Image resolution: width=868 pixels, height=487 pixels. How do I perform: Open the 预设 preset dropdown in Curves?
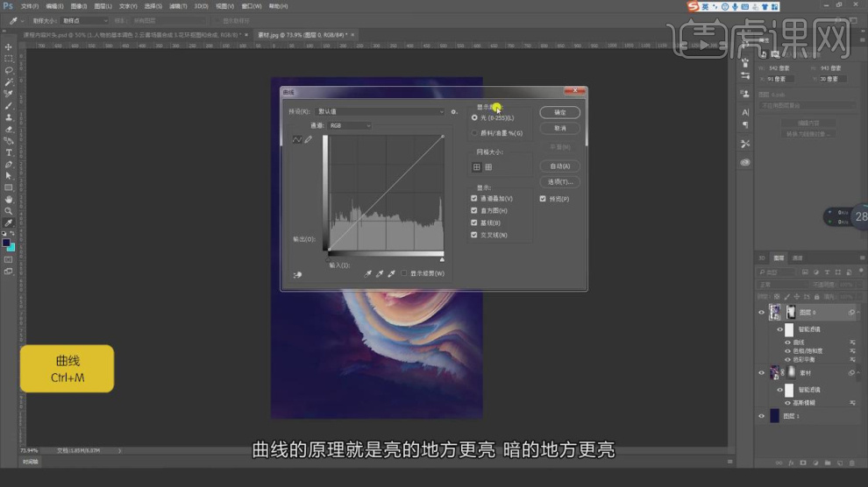click(x=380, y=111)
